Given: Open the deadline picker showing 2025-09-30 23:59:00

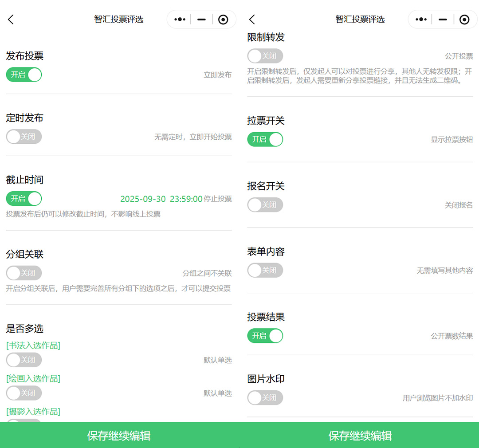Looking at the screenshot, I should [x=161, y=199].
